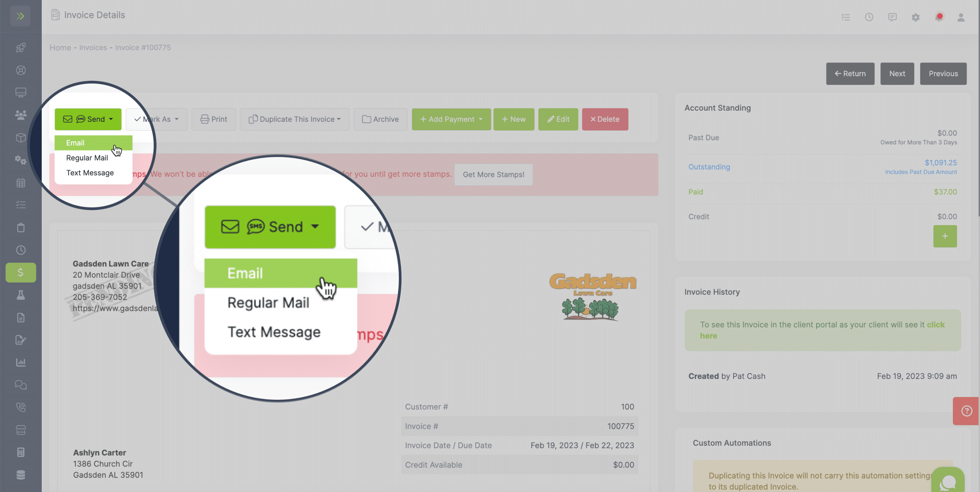Open the storefront icon in sidebar

point(21,430)
